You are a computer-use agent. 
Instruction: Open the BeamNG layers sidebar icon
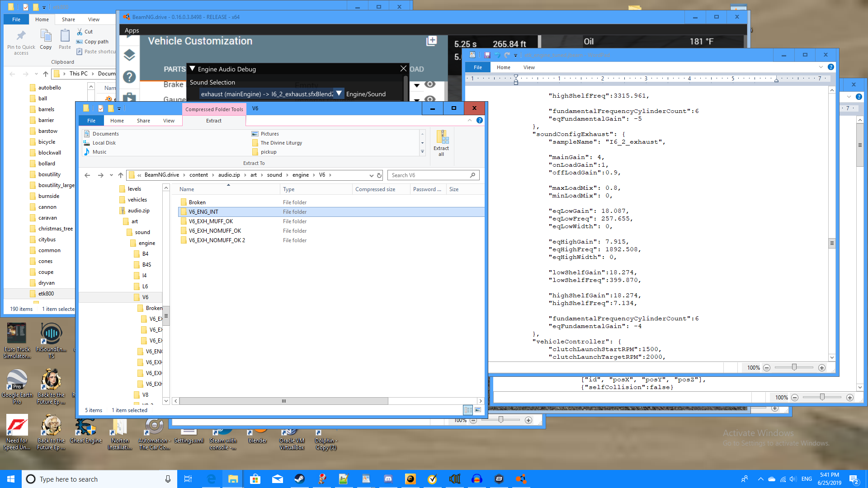[x=129, y=55]
